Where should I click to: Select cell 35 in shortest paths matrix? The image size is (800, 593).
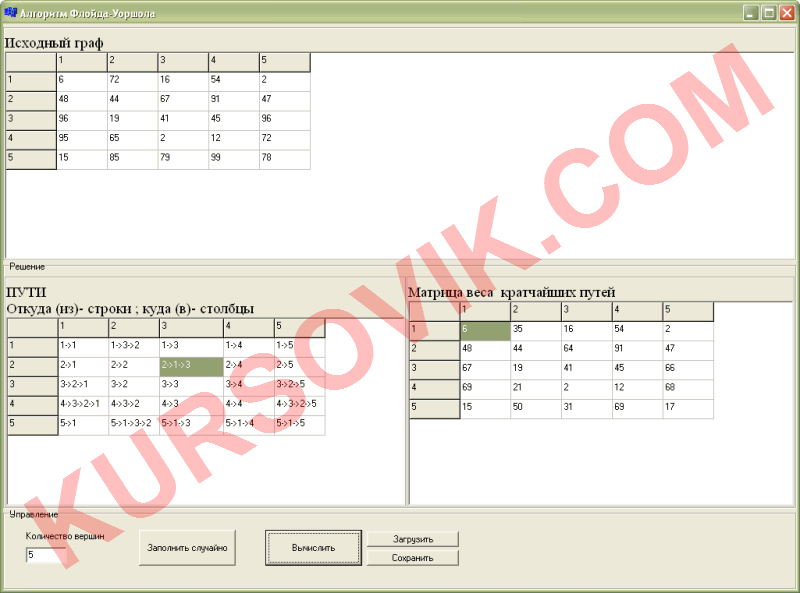[x=536, y=331]
